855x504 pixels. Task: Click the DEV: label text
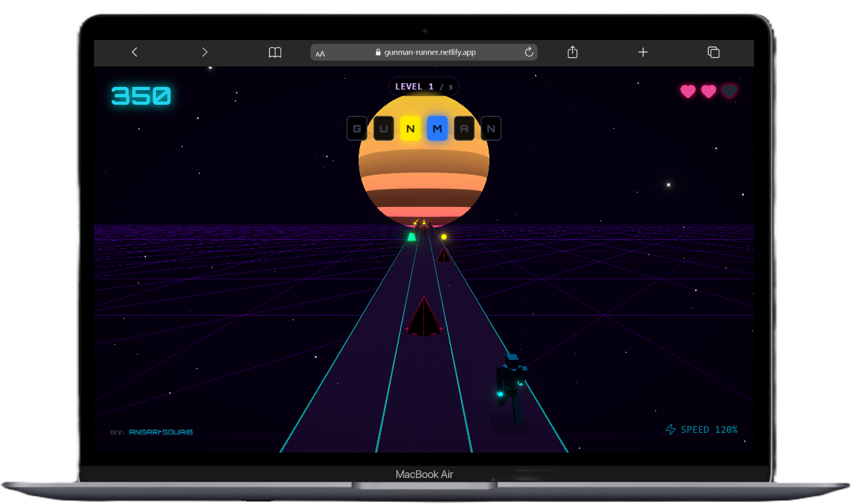(117, 432)
